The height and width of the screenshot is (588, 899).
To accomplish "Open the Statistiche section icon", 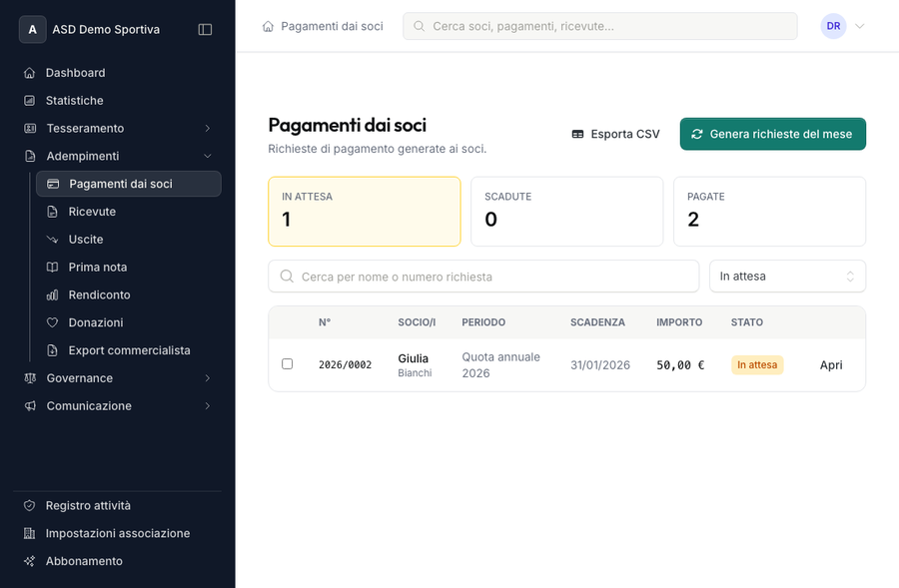I will click(27, 100).
